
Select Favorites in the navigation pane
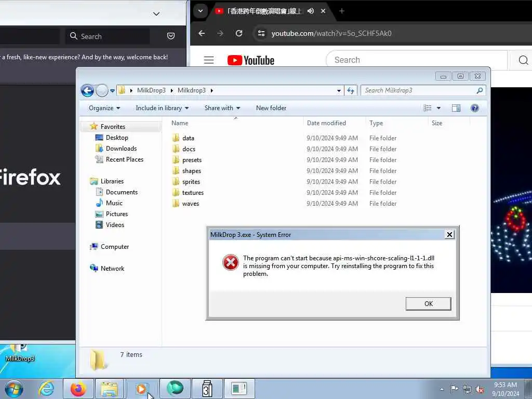113,127
